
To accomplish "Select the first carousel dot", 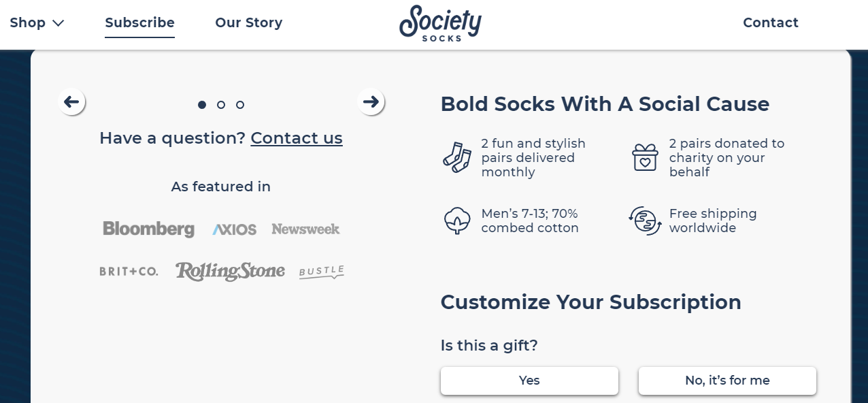I will coord(202,105).
